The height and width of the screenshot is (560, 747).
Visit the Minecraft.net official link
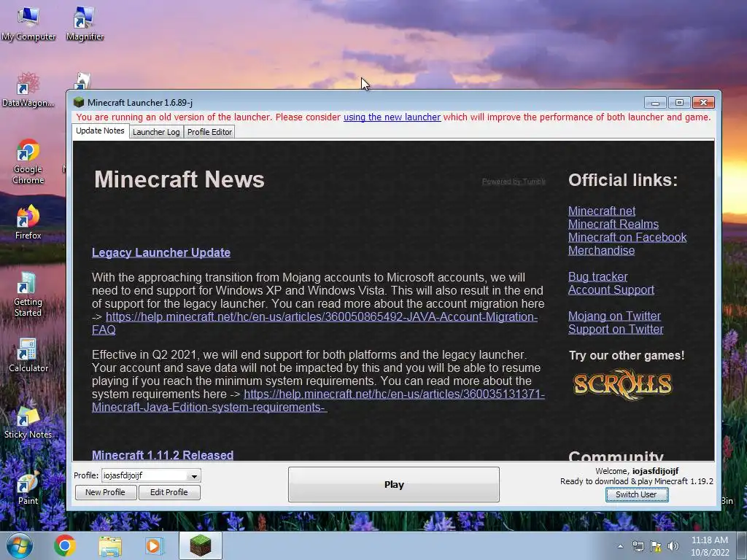602,211
